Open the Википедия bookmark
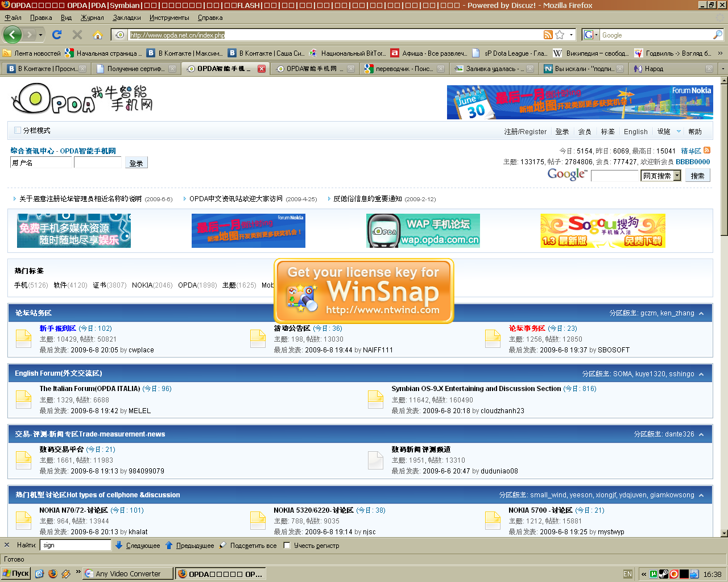The image size is (728, 582). [x=591, y=53]
